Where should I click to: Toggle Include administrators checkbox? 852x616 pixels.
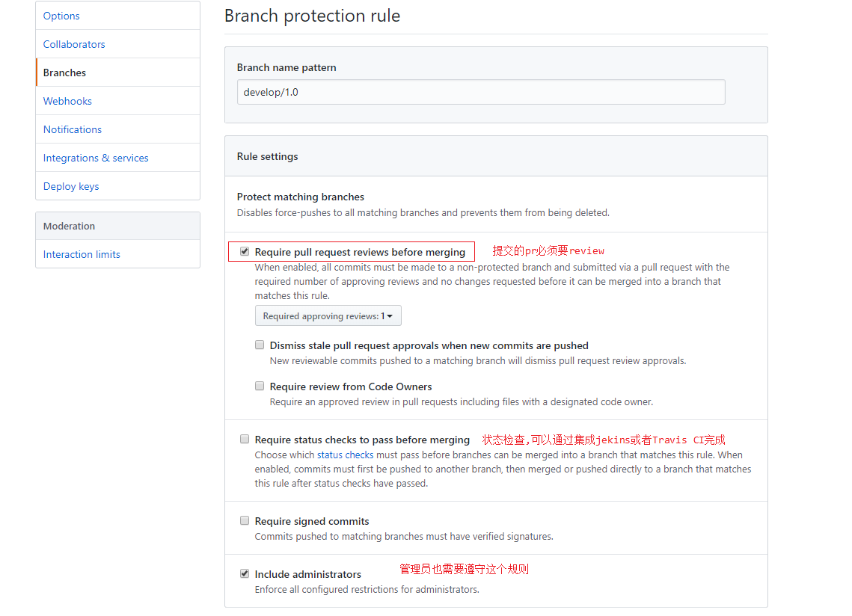point(245,574)
